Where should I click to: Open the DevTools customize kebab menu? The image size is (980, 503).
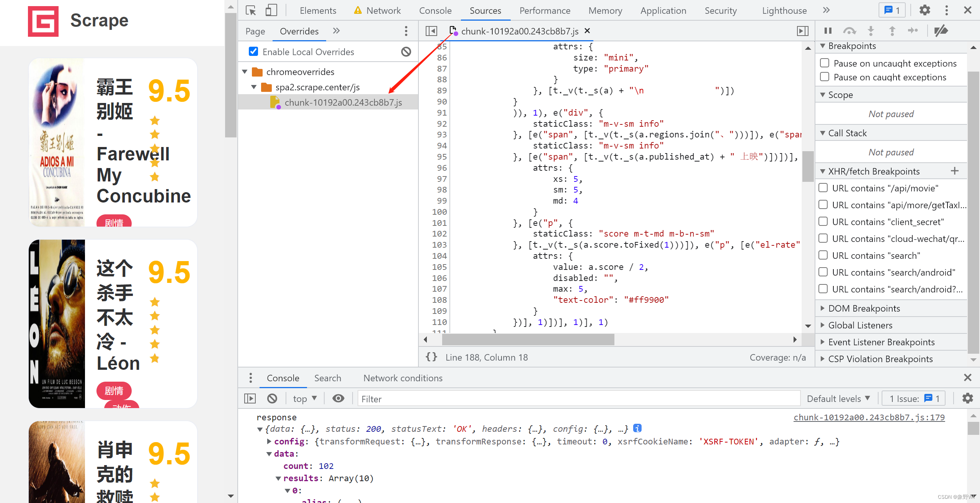click(x=946, y=10)
